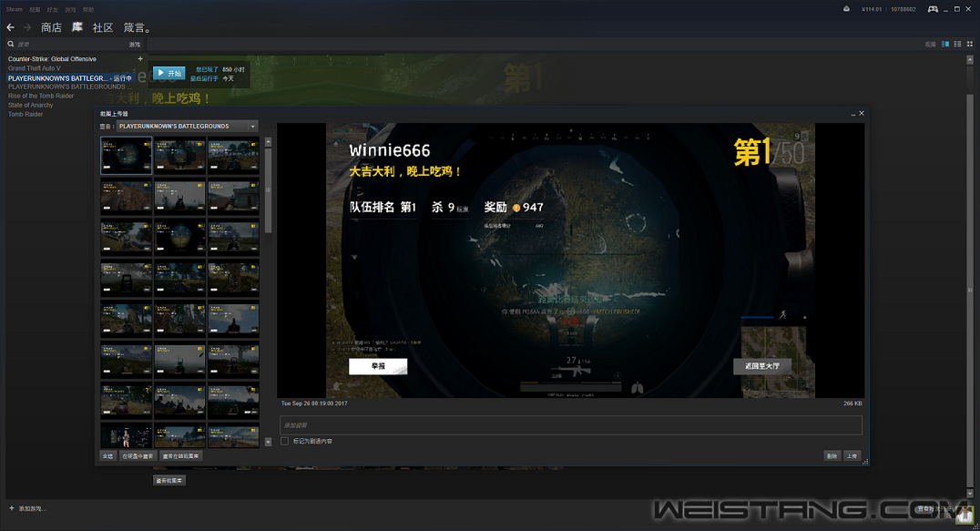The image size is (980, 531).
Task: Click the add game plus icon
Action: tap(11, 508)
